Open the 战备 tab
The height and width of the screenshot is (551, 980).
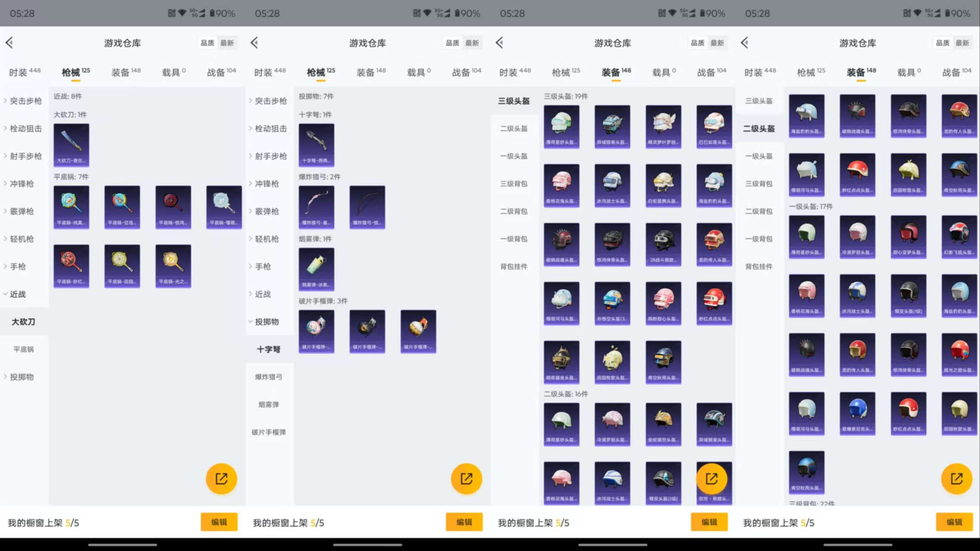click(221, 72)
